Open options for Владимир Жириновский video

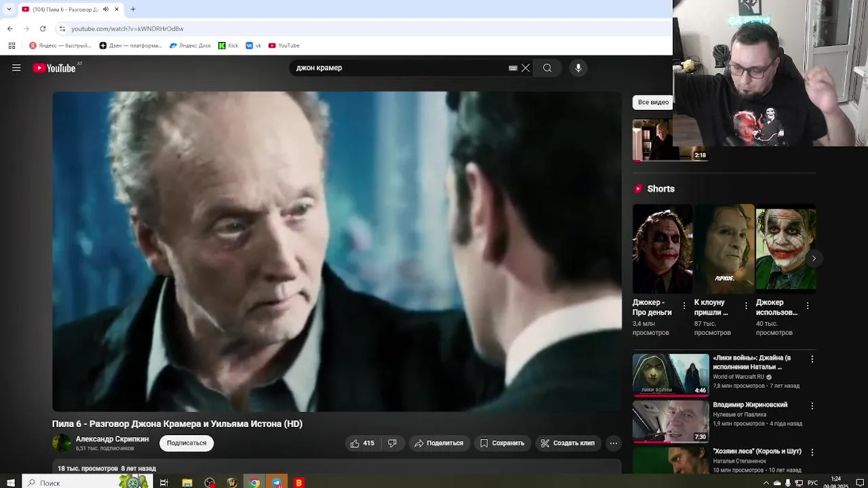[812, 406]
